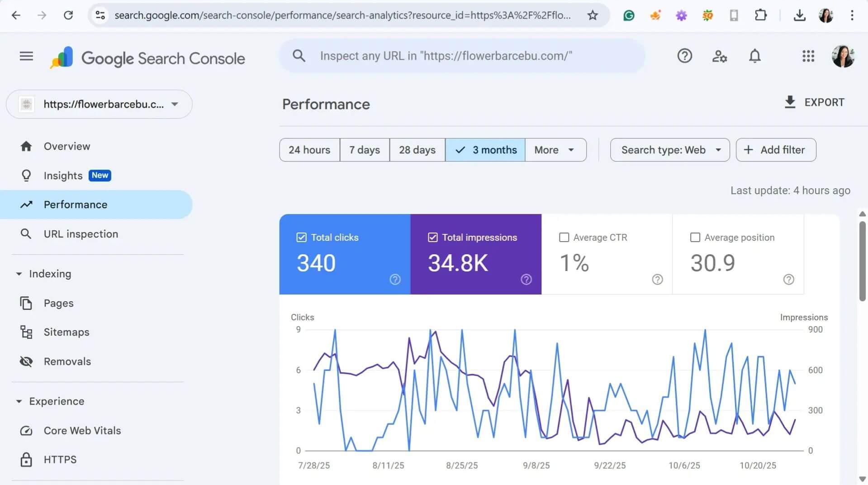Click the Help question mark icon
Viewport: 868px width, 485px height.
coord(684,56)
